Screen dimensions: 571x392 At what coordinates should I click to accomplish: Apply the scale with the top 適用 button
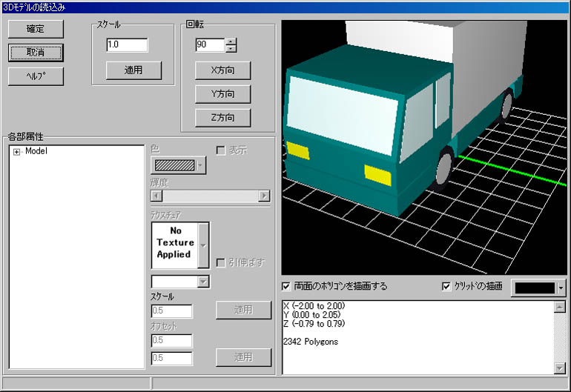click(133, 70)
